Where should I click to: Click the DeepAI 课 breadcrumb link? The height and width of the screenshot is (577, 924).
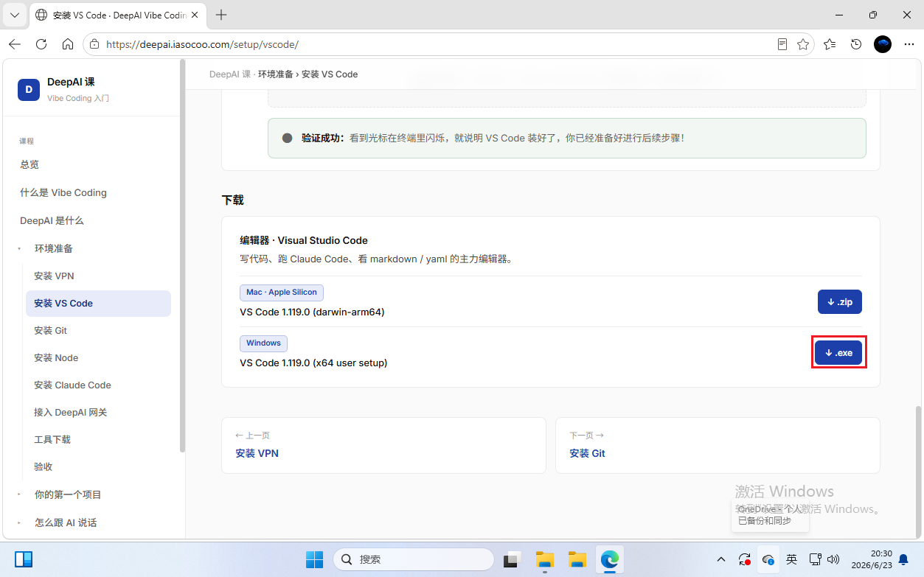(230, 74)
